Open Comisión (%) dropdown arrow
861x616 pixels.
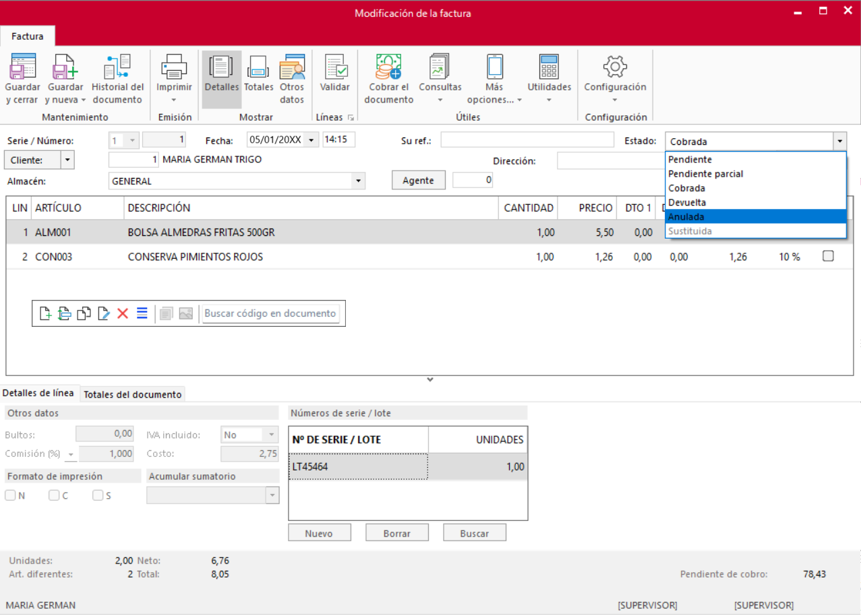[x=71, y=454]
